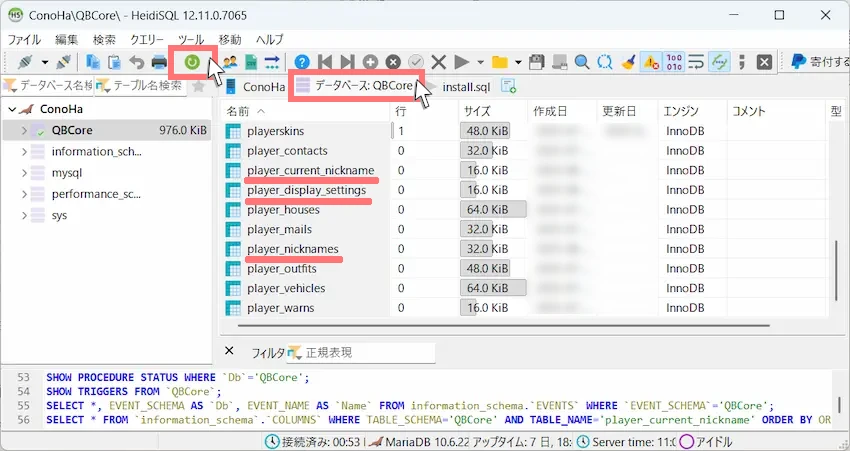Sort by the 作成日 column header

tap(562, 111)
